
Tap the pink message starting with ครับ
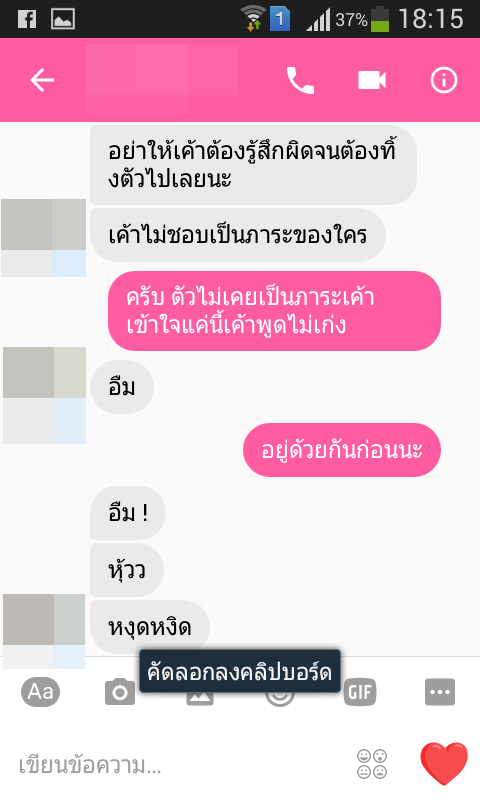274,311
